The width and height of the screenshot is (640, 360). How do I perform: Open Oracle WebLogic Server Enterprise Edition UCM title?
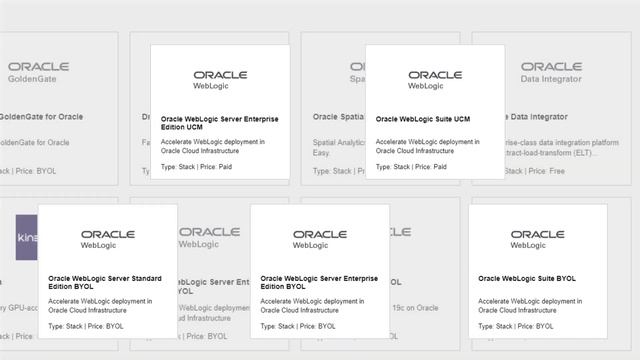tap(220, 123)
